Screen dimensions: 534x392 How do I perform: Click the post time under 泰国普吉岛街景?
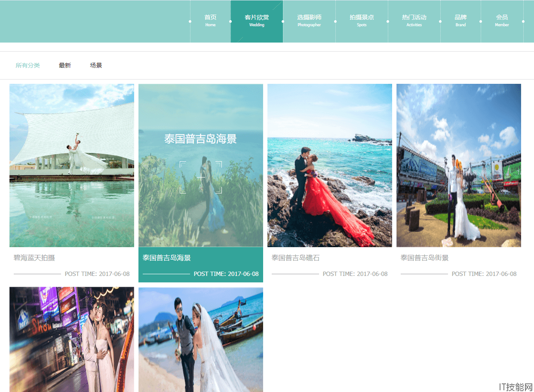pos(484,274)
